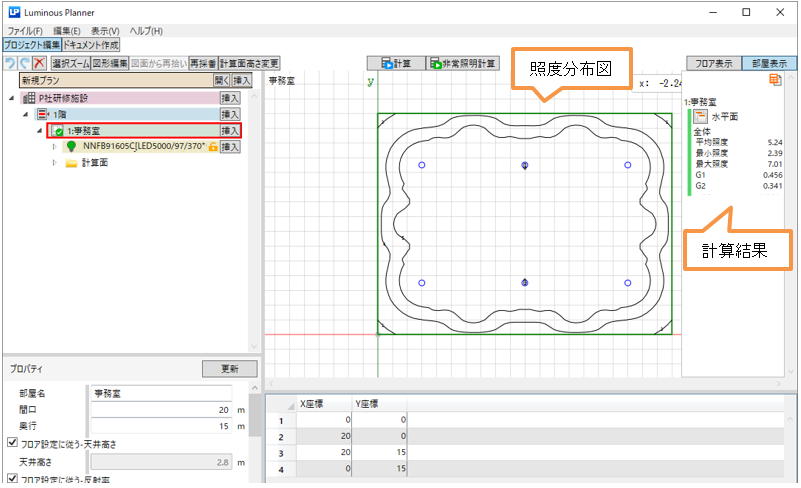This screenshot has height=488, width=801.
Task: Click the red X delete icon
Action: pos(39,63)
